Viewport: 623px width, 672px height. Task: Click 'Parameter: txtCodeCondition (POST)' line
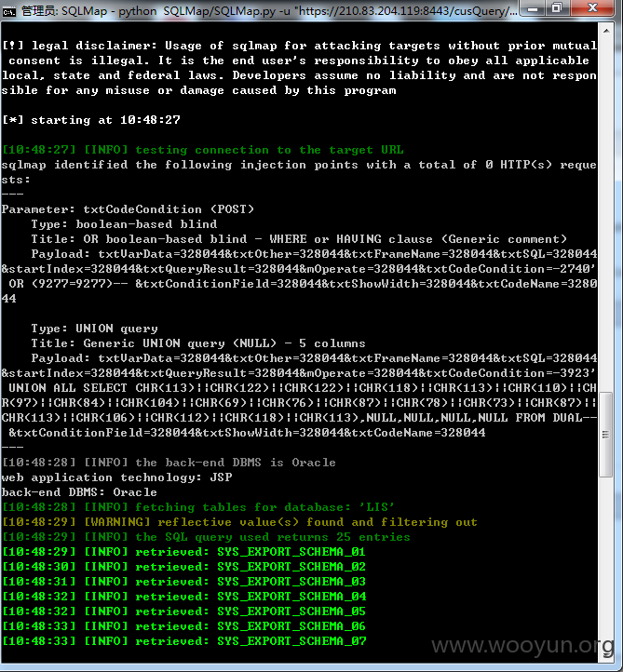coord(128,209)
